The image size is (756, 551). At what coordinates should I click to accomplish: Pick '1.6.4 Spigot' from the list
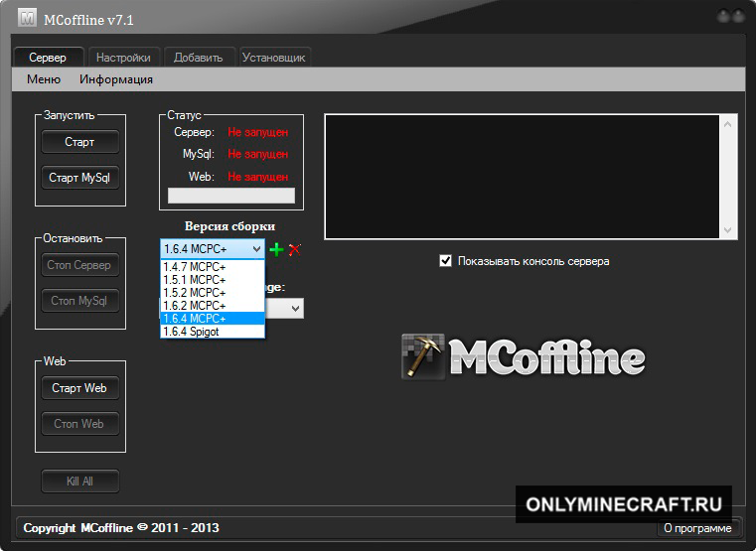(x=213, y=332)
